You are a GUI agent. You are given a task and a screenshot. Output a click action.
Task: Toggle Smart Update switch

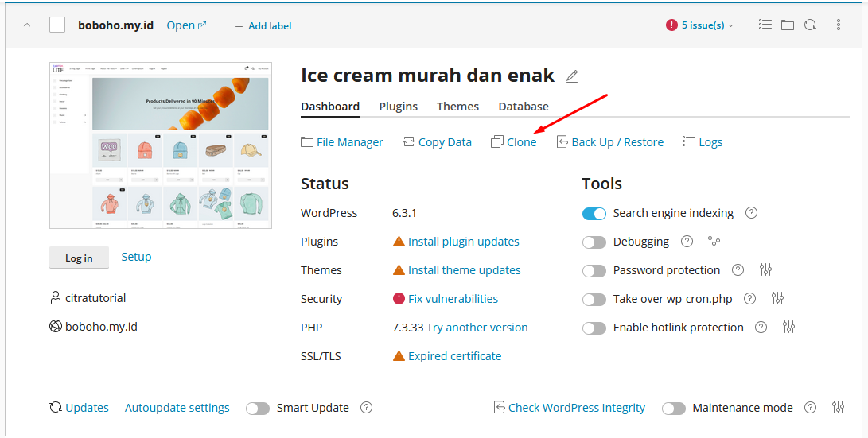coord(258,409)
